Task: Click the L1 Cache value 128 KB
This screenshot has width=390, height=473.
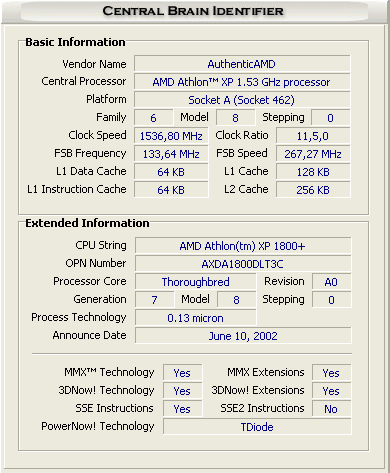Action: [x=313, y=172]
